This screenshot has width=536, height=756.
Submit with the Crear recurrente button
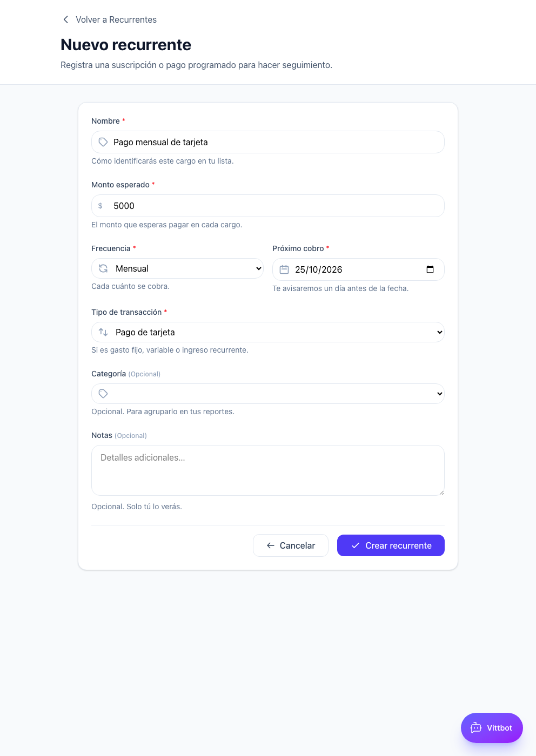(x=391, y=545)
